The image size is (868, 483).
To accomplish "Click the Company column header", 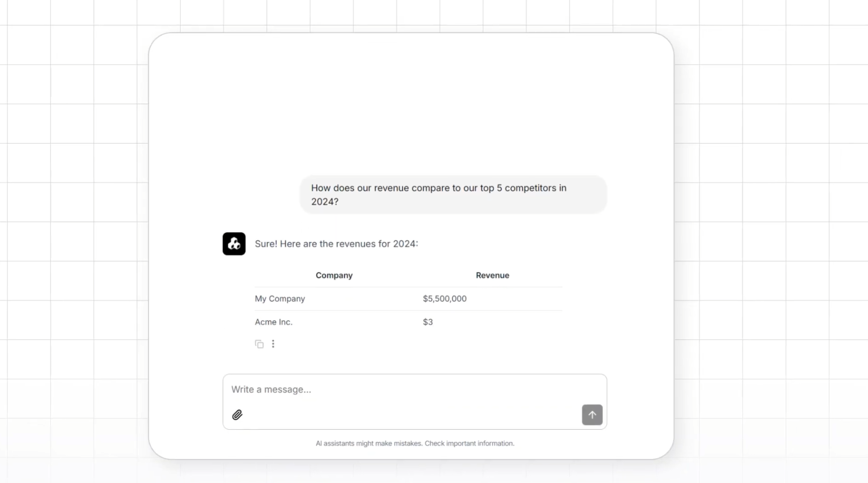I will point(334,275).
